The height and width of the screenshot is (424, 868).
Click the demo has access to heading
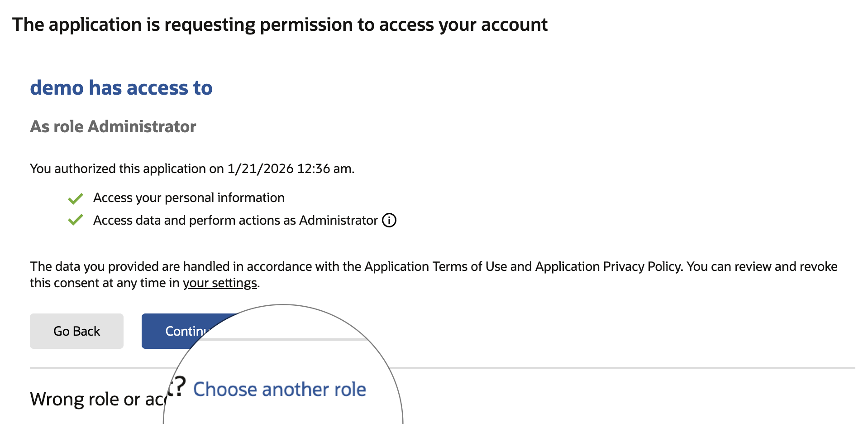coord(121,87)
